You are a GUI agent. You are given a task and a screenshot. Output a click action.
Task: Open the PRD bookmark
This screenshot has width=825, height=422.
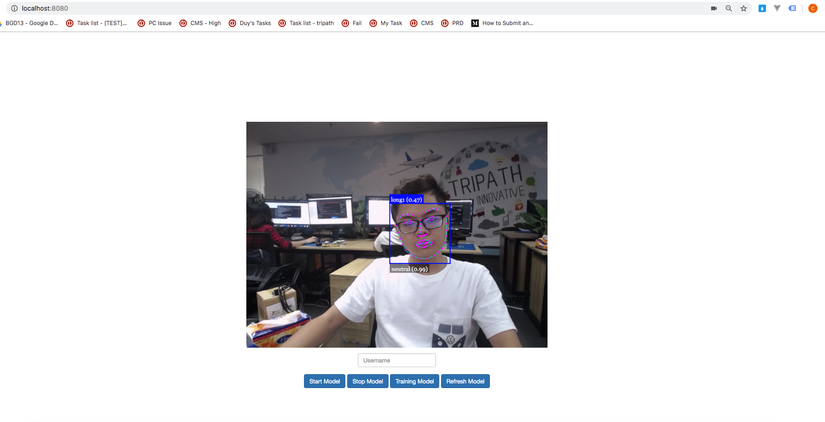click(452, 23)
